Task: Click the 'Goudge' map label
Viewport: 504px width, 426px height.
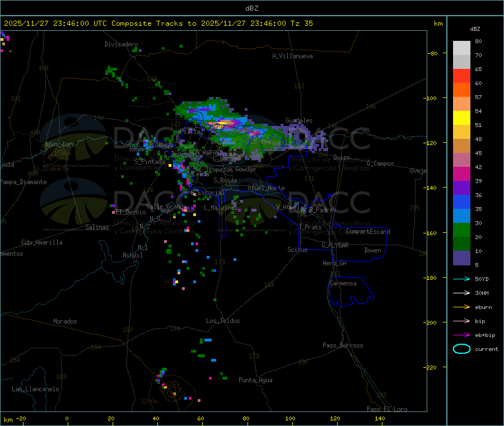Action: click(245, 169)
